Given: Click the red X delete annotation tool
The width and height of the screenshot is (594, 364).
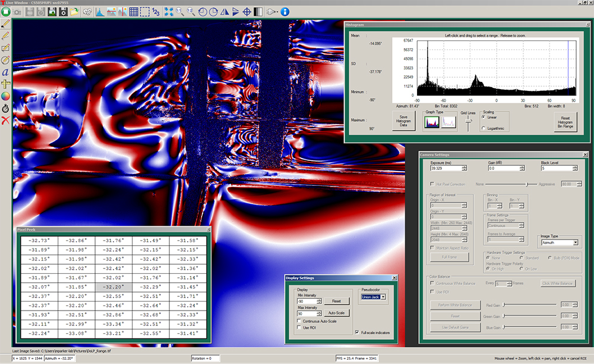Looking at the screenshot, I should tap(6, 121).
